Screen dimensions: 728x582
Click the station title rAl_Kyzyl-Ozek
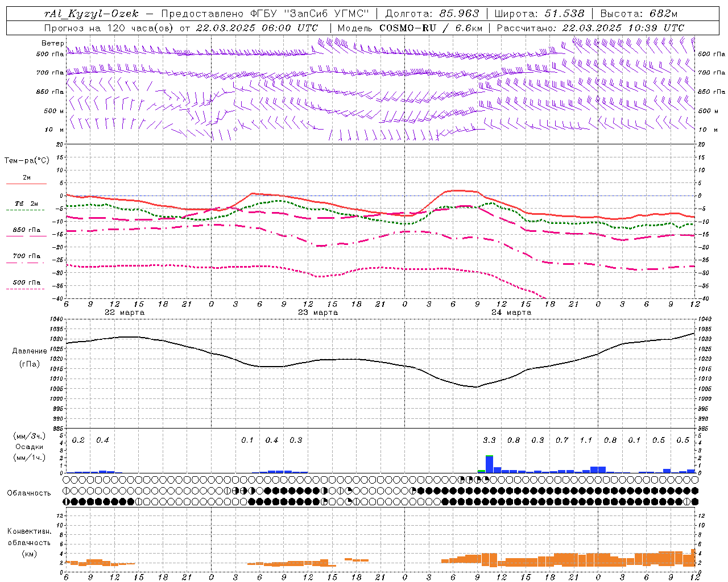(x=91, y=14)
